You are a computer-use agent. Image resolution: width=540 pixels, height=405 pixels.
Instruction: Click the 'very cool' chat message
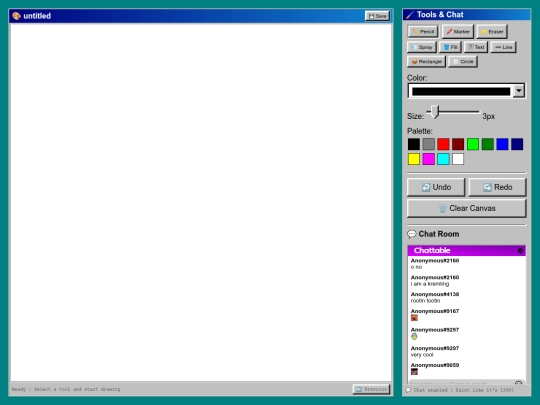pos(422,355)
